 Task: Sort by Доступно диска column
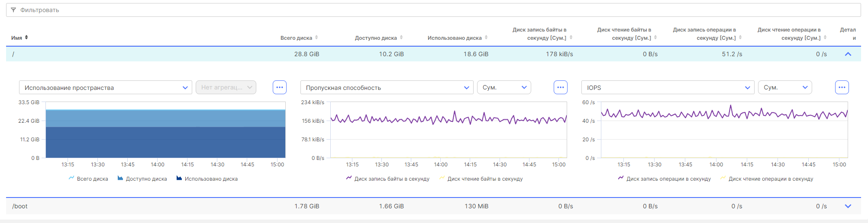point(401,38)
